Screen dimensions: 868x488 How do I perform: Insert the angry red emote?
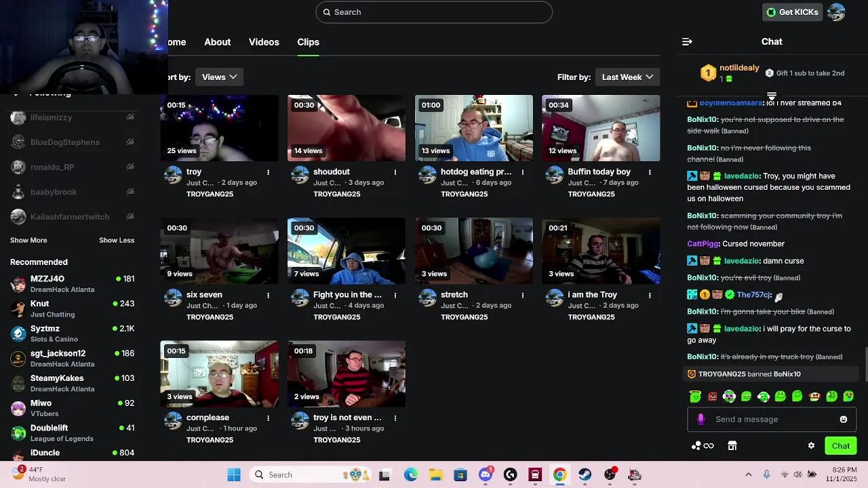click(x=712, y=396)
